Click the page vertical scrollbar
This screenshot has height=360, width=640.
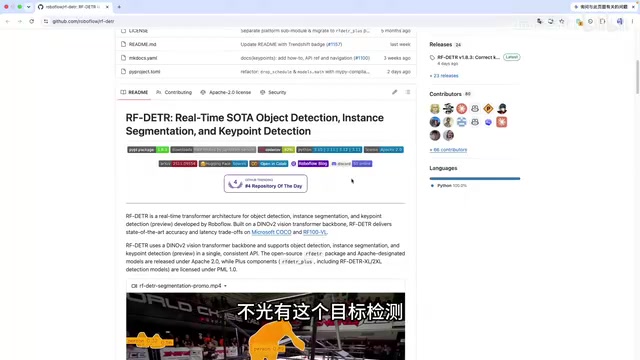[637, 77]
